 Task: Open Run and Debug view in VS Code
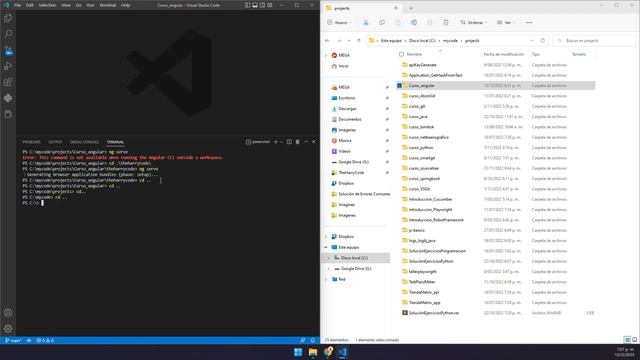pyautogui.click(x=8, y=66)
